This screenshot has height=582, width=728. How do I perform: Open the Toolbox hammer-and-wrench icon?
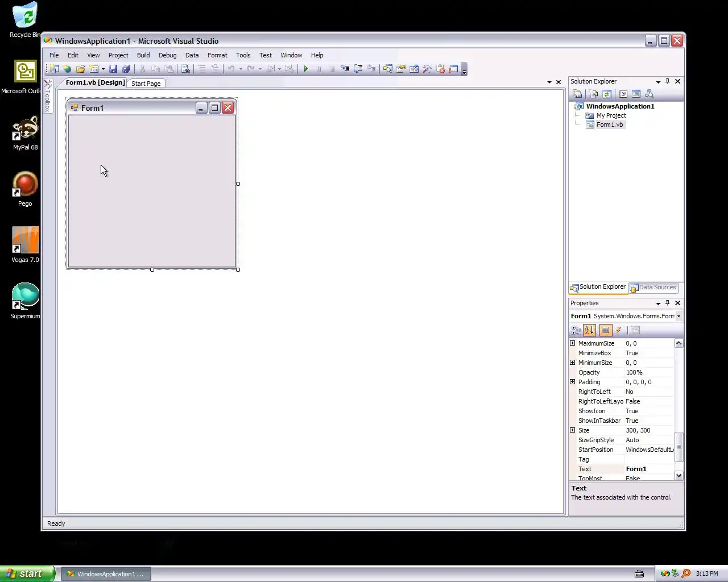[427, 69]
